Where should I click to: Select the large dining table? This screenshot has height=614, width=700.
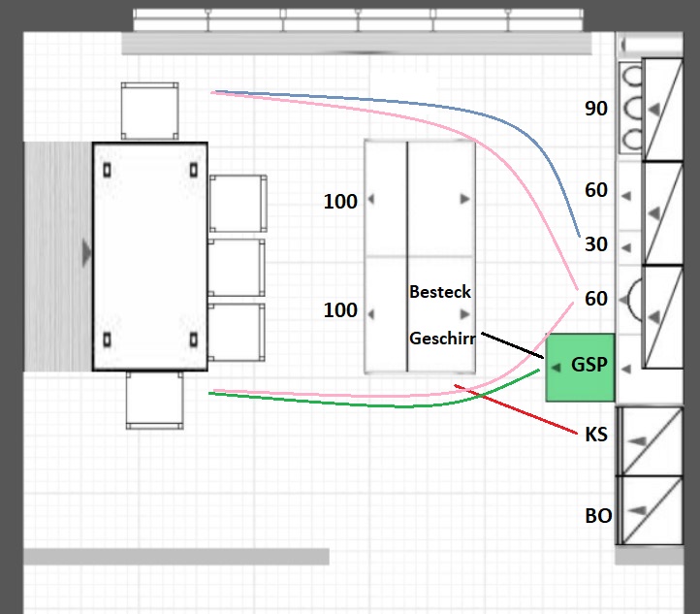tap(150, 256)
